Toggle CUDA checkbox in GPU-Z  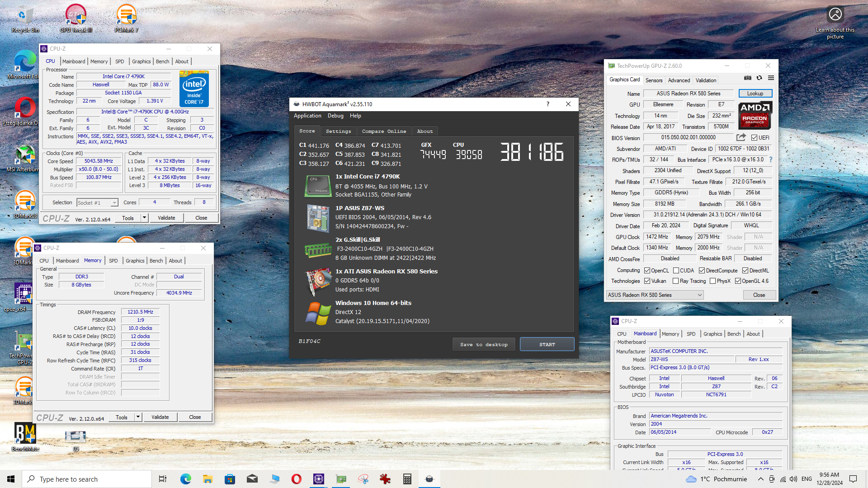[x=676, y=271]
